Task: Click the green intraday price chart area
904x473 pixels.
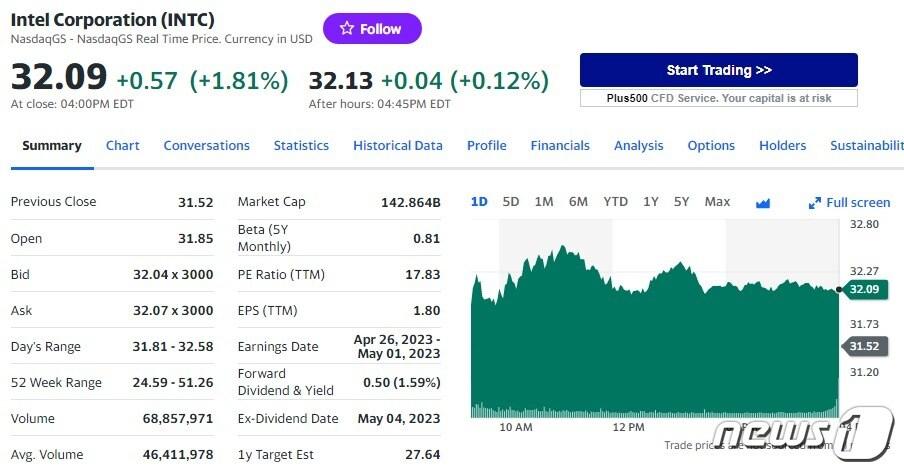Action: click(x=650, y=350)
